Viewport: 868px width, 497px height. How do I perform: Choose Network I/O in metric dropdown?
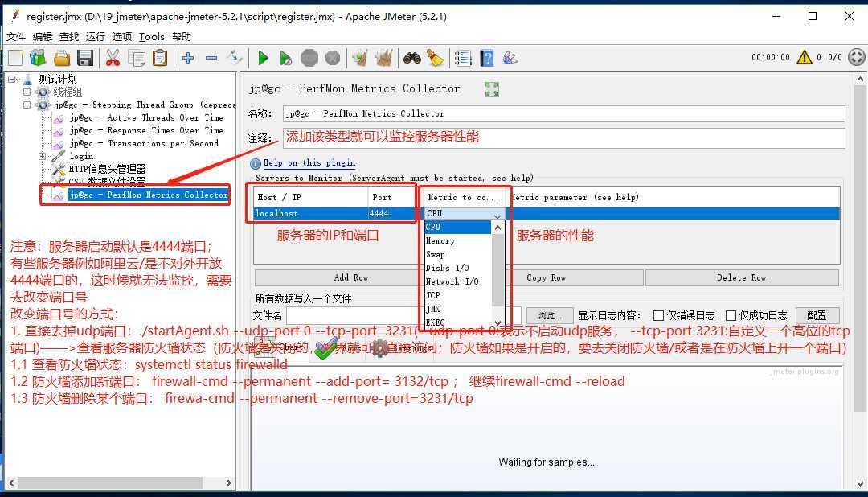[457, 281]
